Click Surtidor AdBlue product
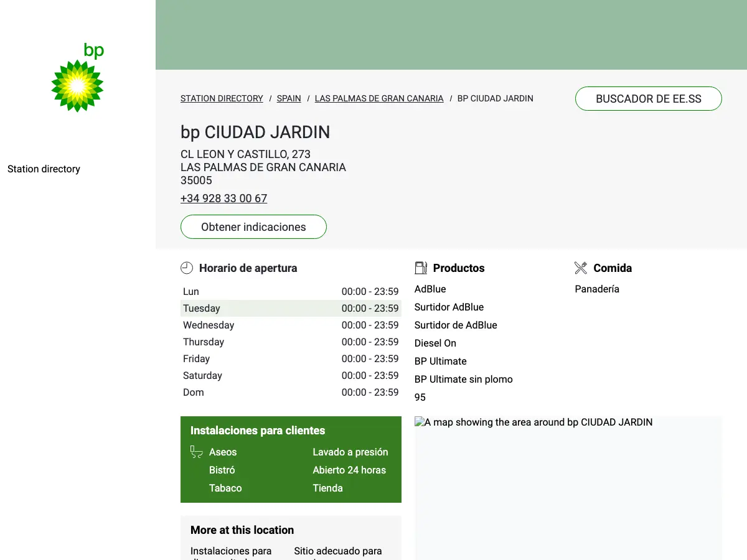 tap(449, 307)
